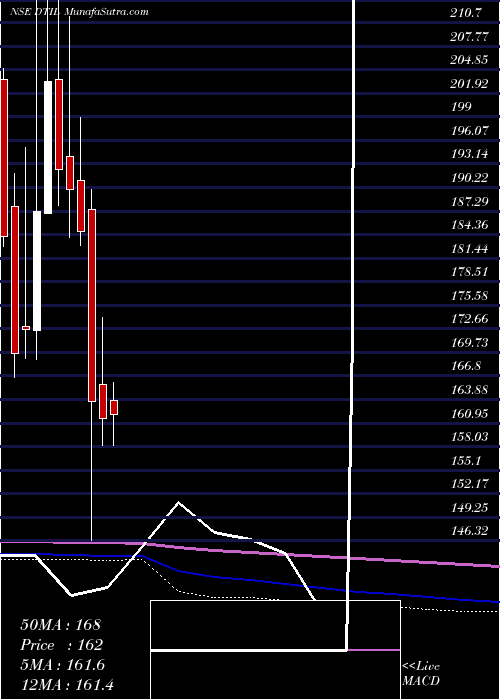The width and height of the screenshot is (500, 700).
Task: Click the 207.77 price axis label
Action: point(469,37)
